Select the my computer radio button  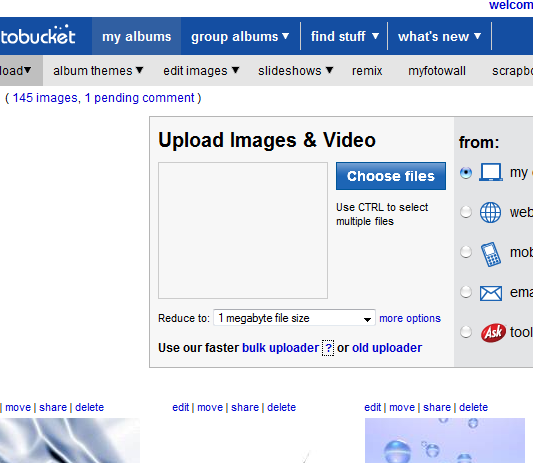466,173
